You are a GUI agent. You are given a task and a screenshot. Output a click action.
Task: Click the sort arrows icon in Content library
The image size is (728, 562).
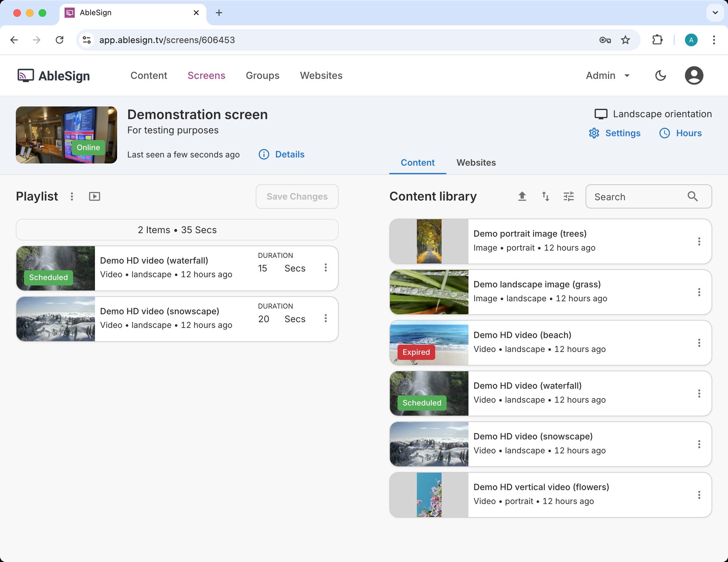point(545,196)
